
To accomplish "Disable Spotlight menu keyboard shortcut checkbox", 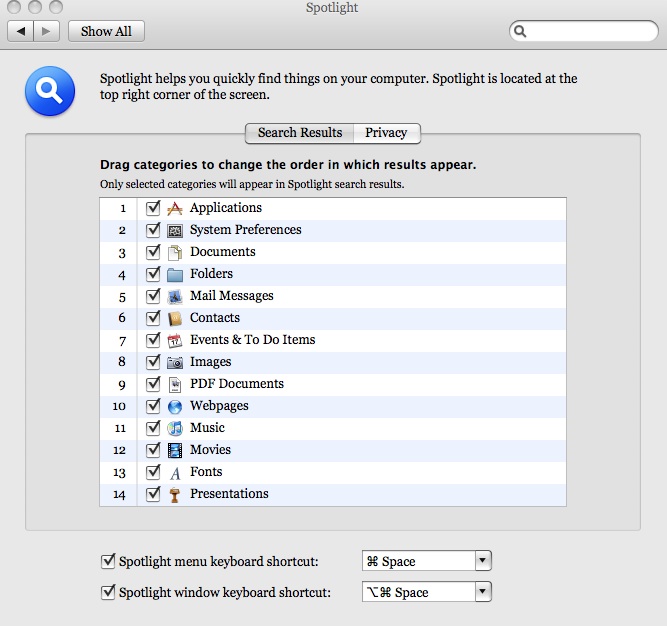I will pos(108,561).
